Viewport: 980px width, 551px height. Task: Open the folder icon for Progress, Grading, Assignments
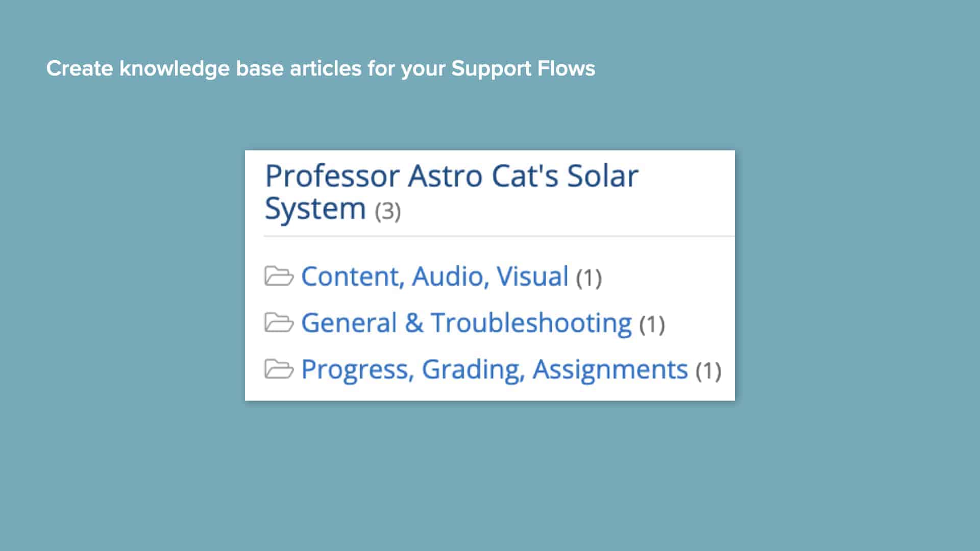[x=280, y=368]
